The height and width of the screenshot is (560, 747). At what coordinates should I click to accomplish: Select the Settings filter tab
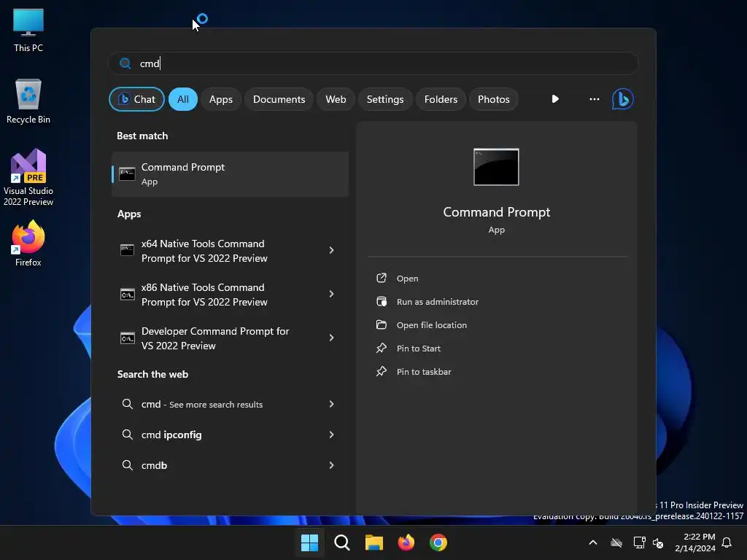point(385,99)
